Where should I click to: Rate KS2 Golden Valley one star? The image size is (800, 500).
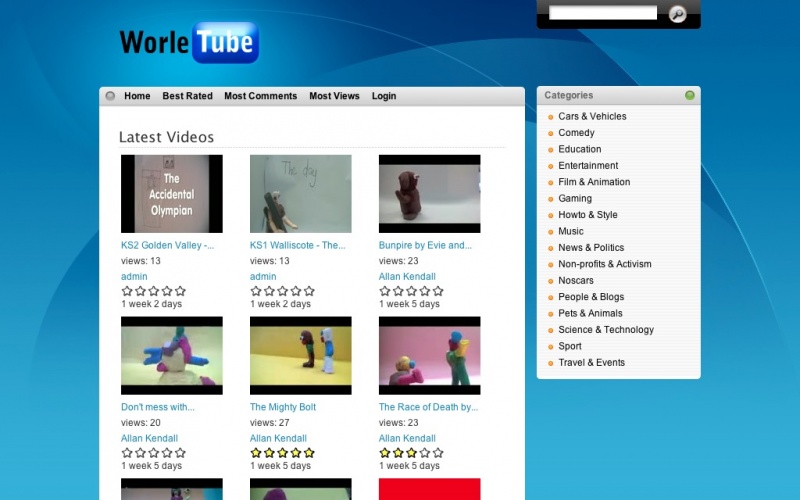pyautogui.click(x=127, y=291)
